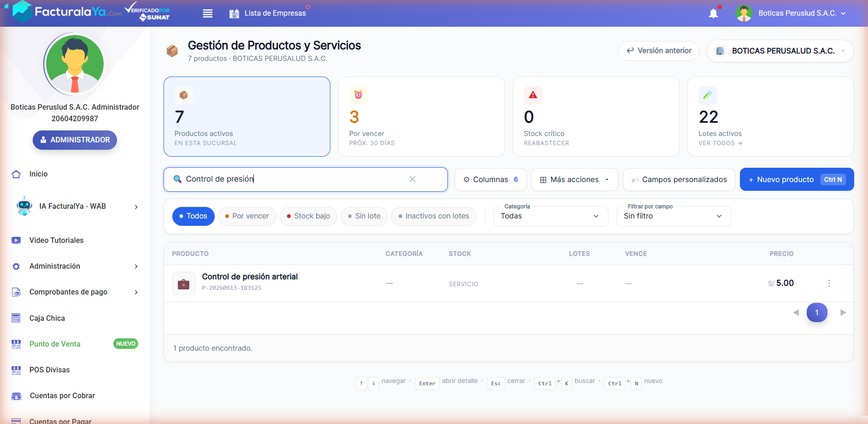Open Video Tutoriales in the sidebar
This screenshot has height=424, width=868.
(56, 240)
